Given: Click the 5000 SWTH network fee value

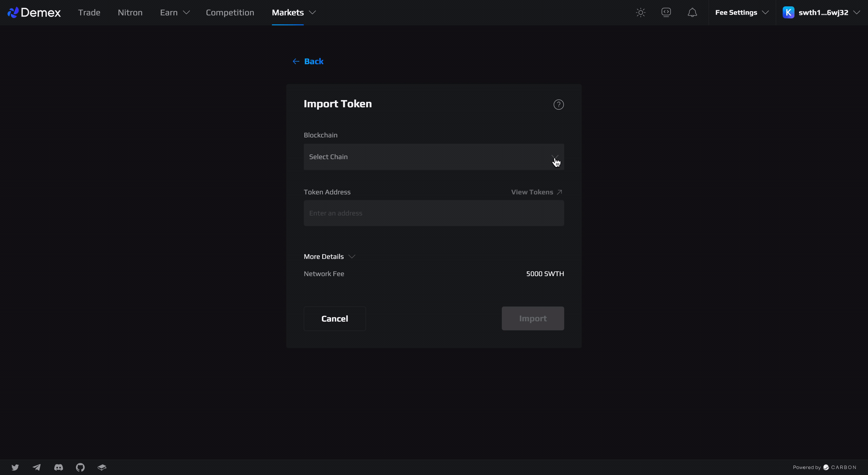Looking at the screenshot, I should point(545,274).
